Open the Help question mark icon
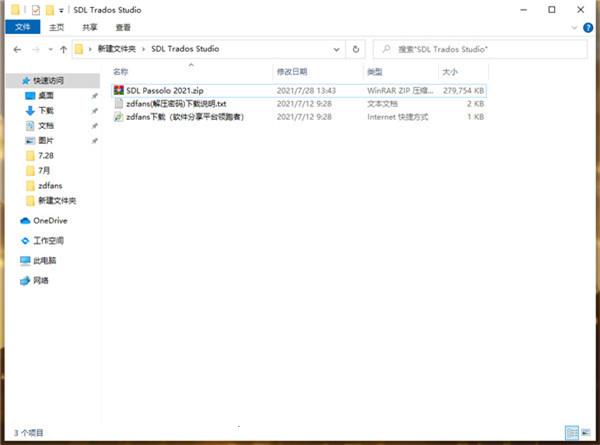 tap(588, 28)
